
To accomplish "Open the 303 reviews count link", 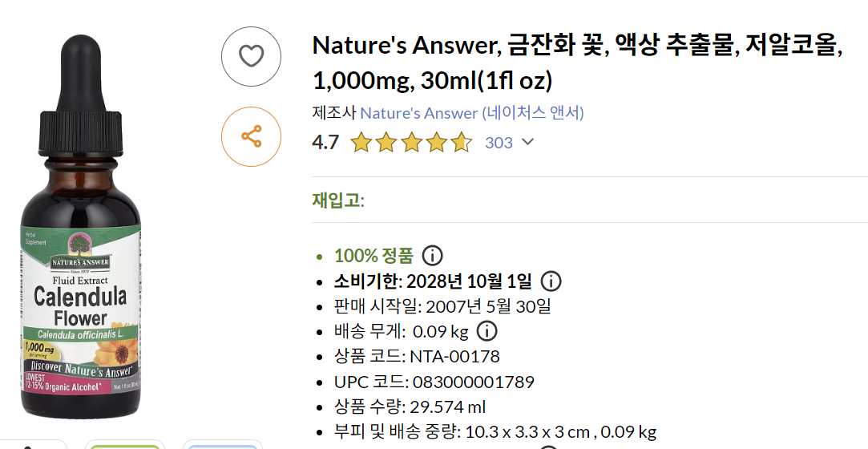I will click(x=499, y=143).
